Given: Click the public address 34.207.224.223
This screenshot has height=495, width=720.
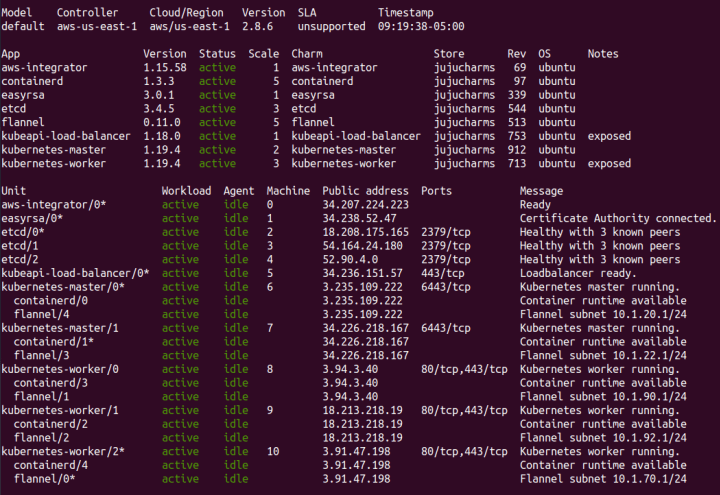Looking at the screenshot, I should click(366, 205).
